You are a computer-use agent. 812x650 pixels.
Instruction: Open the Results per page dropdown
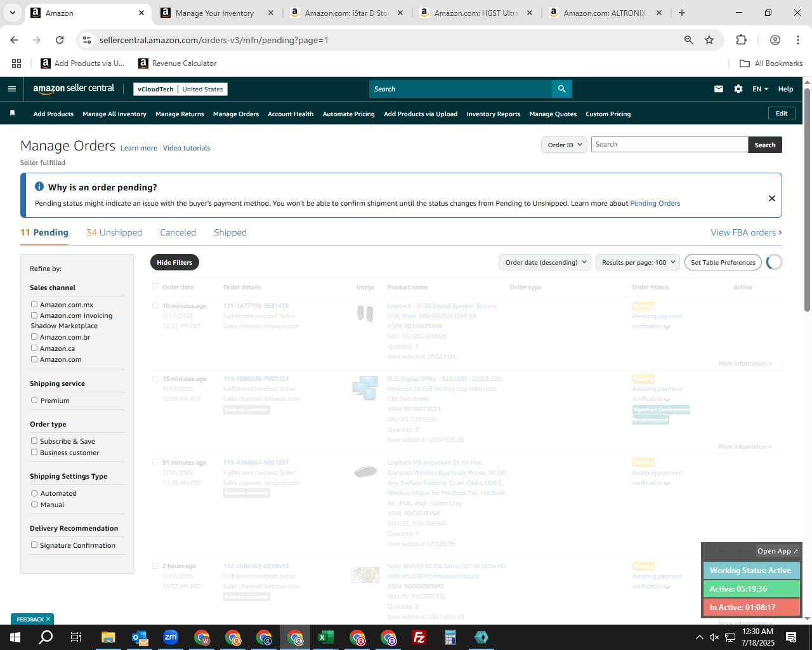coord(638,262)
